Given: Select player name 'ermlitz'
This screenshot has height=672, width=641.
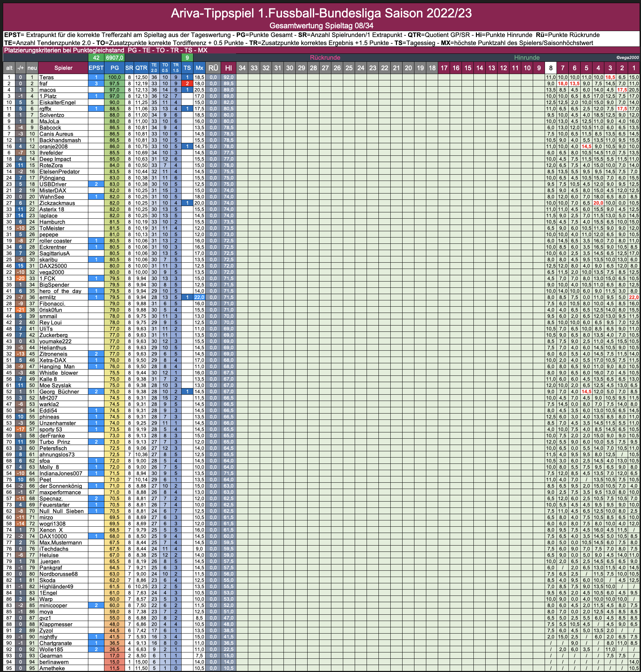Looking at the screenshot, I should 47,297.
